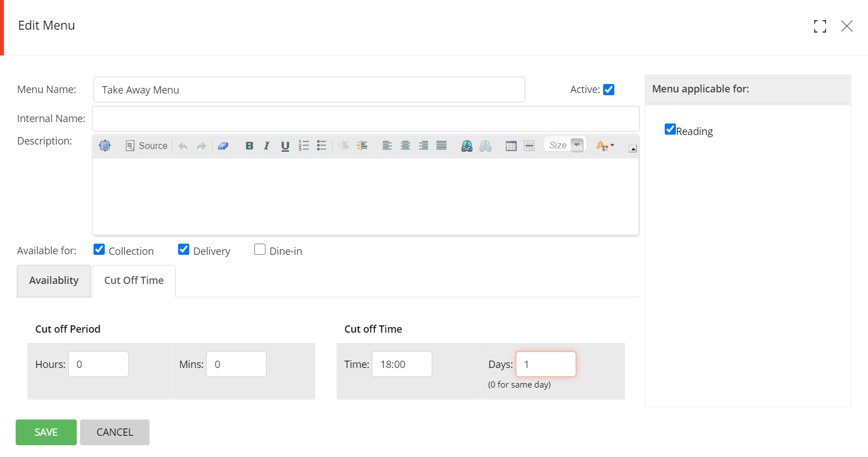Insert a horizontal line
The width and height of the screenshot is (868, 457).
point(529,146)
